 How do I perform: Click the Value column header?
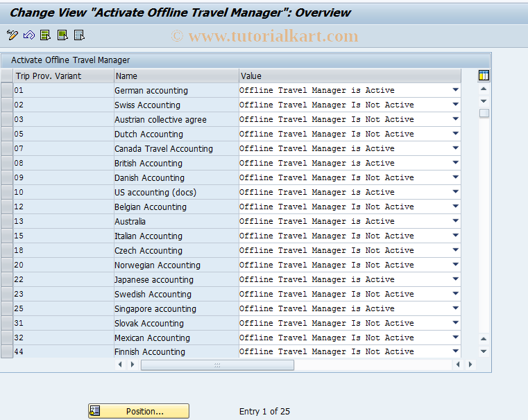350,76
